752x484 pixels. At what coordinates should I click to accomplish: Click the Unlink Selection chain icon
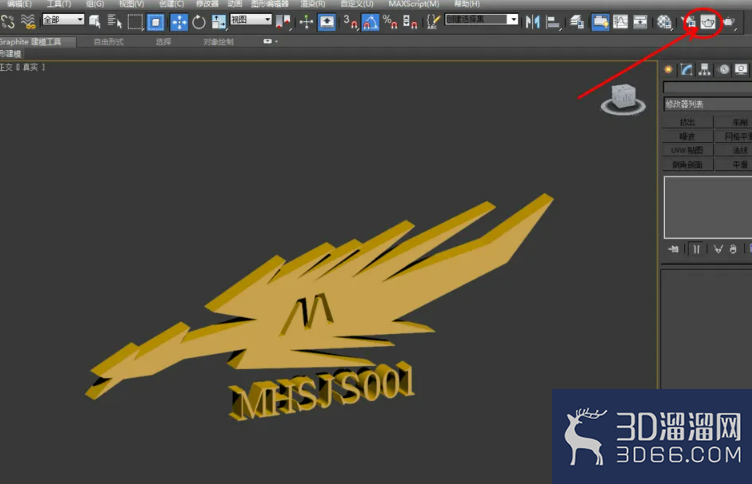pyautogui.click(x=8, y=22)
